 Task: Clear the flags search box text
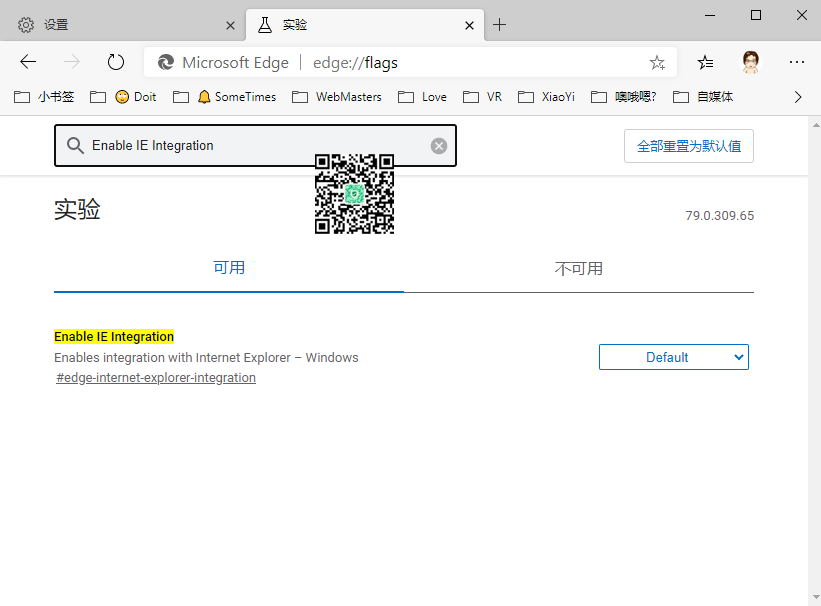click(439, 146)
